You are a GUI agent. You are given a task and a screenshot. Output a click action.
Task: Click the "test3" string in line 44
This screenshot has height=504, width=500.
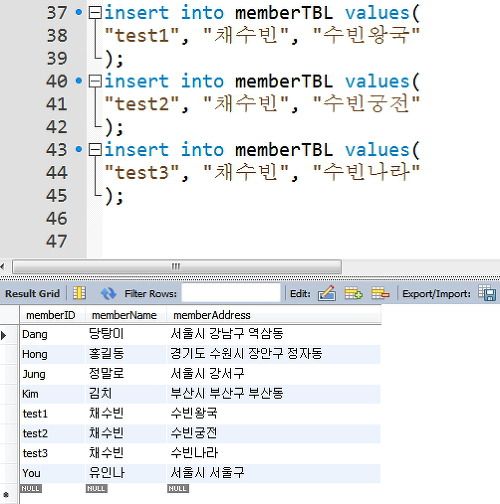point(142,172)
